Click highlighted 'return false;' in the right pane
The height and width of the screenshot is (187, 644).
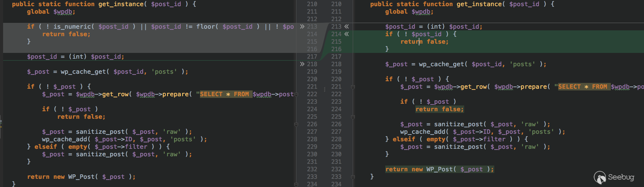(440, 109)
